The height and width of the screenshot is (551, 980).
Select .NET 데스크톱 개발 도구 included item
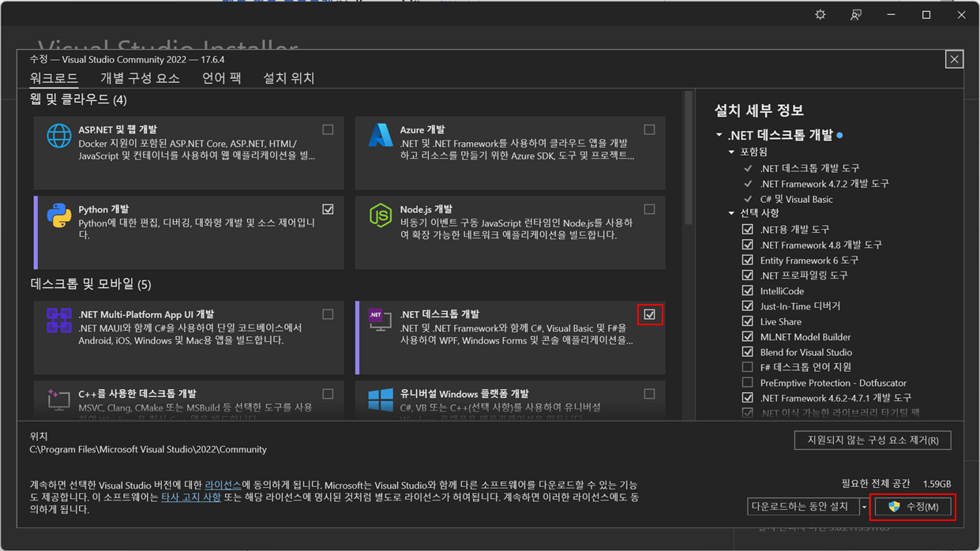[809, 168]
